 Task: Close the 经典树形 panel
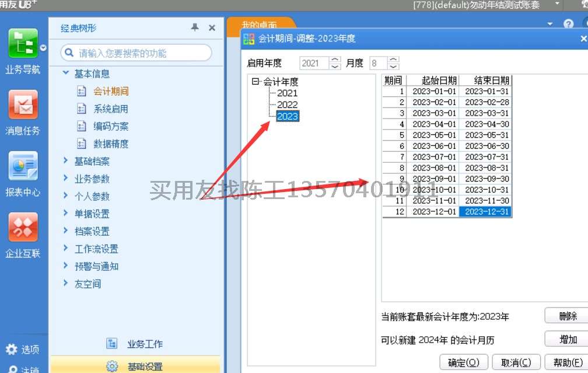[212, 28]
